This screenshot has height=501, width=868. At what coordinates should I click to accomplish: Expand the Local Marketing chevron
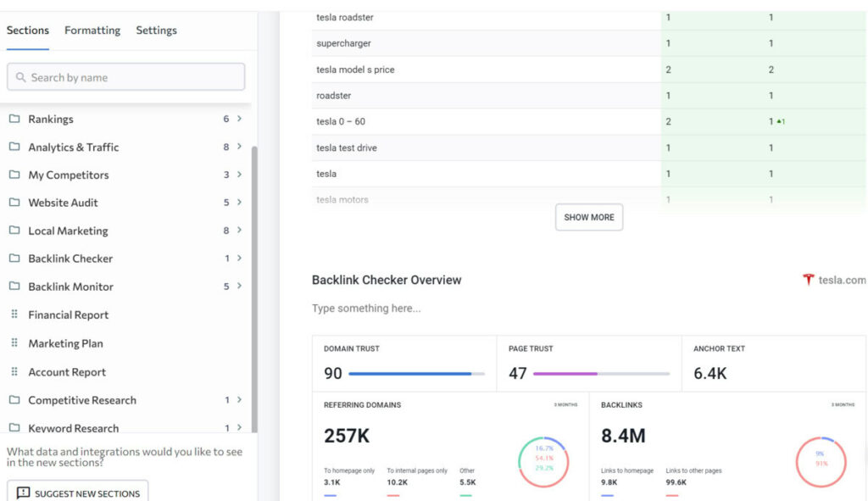239,231
